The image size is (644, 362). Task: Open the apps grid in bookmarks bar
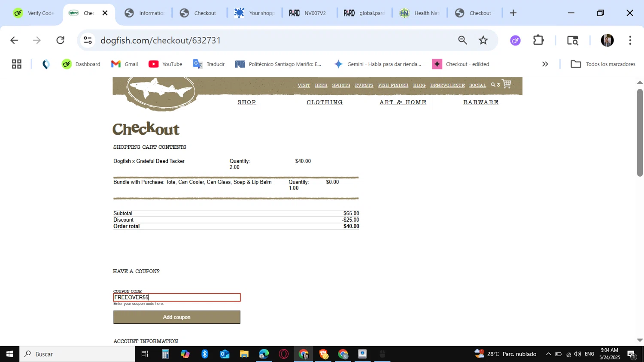(x=17, y=64)
